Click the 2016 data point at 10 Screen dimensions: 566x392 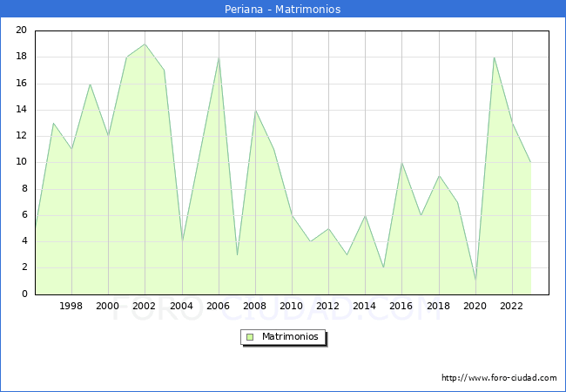click(401, 163)
